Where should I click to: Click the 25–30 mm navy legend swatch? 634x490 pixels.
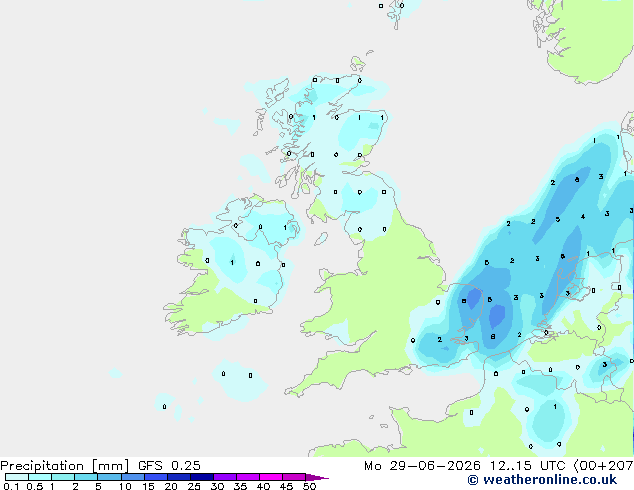click(x=201, y=477)
